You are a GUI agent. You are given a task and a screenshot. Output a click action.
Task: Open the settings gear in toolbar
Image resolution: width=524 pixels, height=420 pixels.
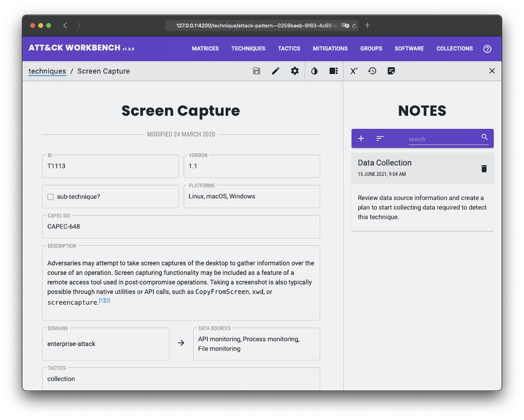tap(294, 71)
